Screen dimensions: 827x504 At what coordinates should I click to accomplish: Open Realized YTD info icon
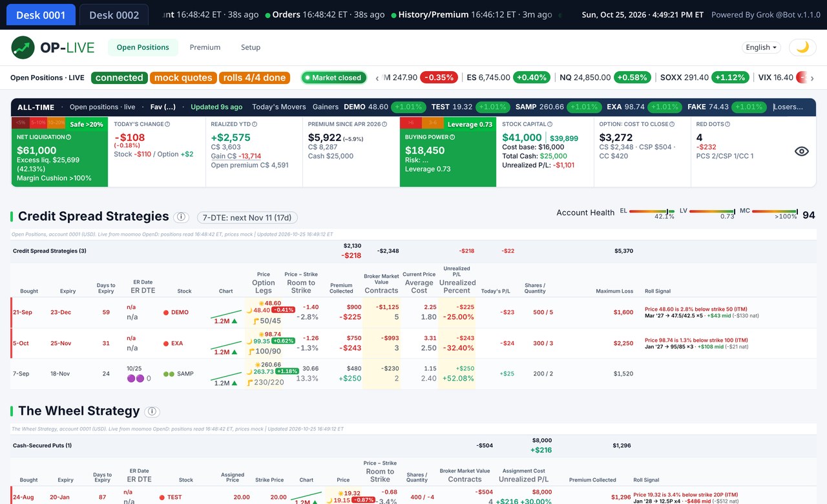[x=255, y=124]
